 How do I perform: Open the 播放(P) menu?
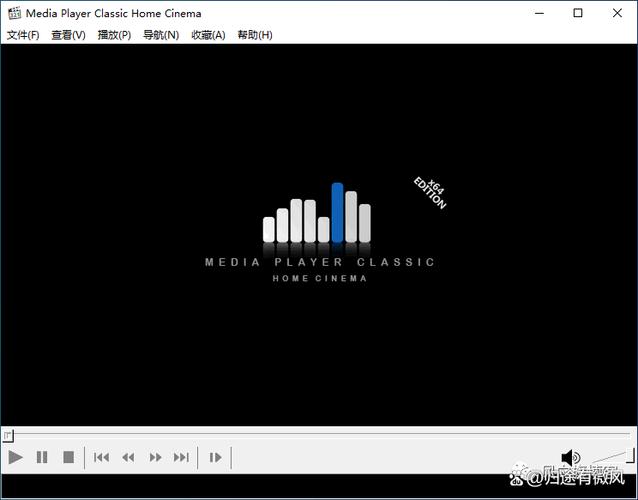coord(114,35)
